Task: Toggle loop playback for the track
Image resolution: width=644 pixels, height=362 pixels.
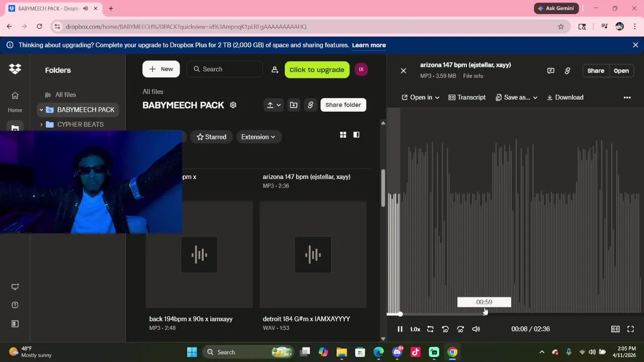Action: coord(430,329)
